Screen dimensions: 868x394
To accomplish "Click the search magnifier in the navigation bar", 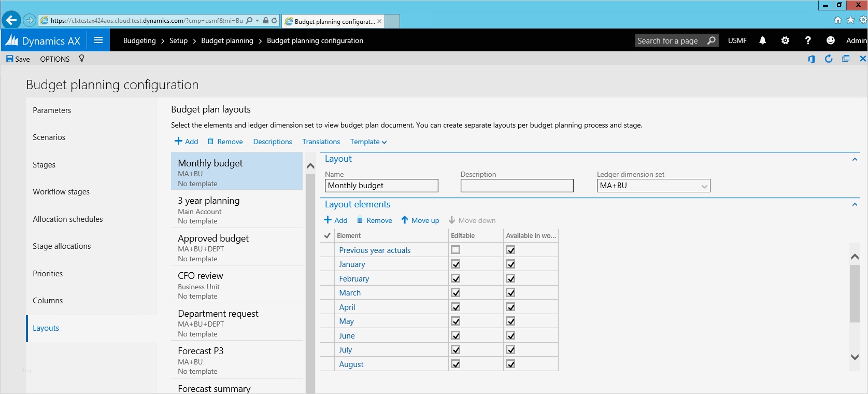I will click(x=712, y=40).
